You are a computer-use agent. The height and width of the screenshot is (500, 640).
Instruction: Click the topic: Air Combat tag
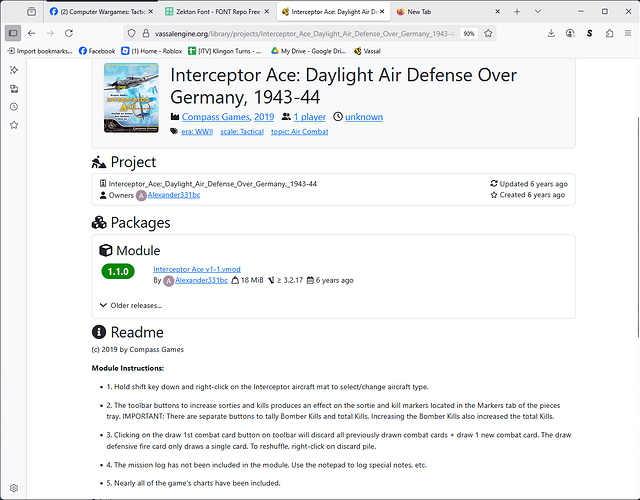pos(299,131)
